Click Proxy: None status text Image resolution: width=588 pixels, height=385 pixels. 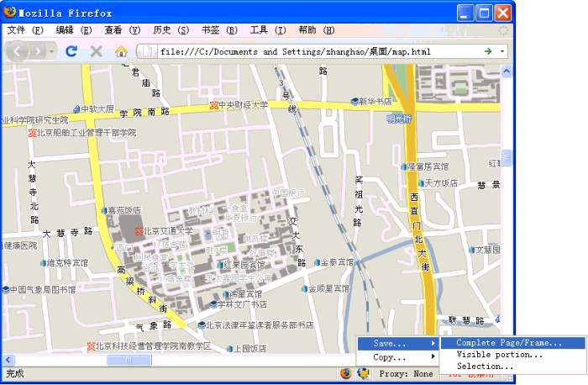406,374
